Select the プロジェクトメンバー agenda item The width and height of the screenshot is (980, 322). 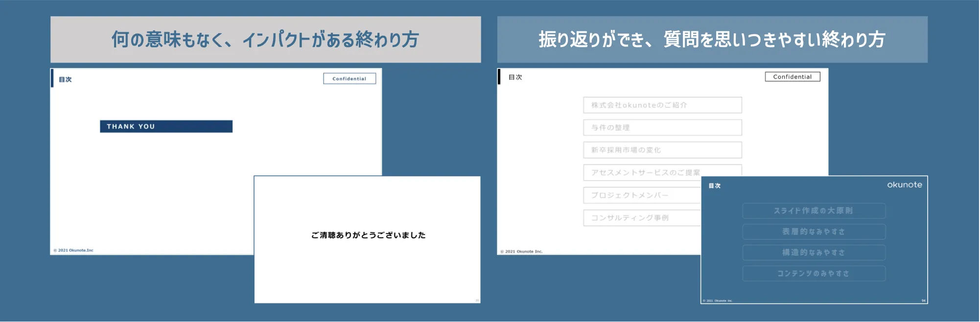point(641,195)
